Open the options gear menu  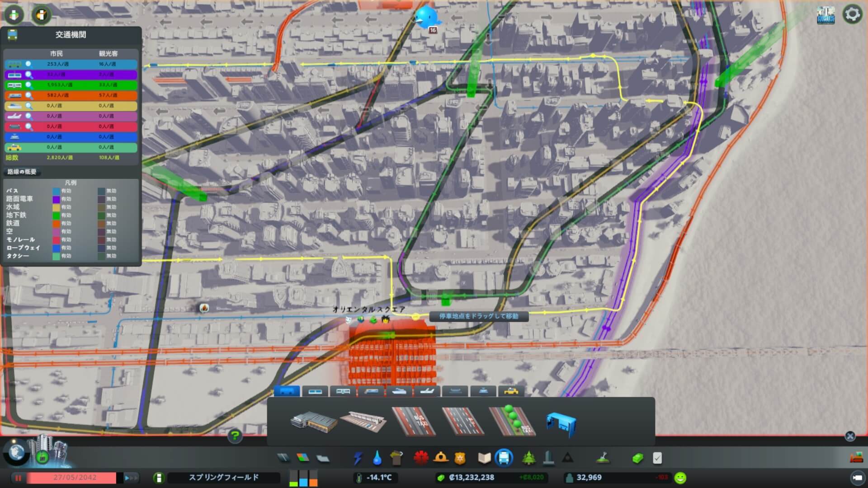point(852,14)
